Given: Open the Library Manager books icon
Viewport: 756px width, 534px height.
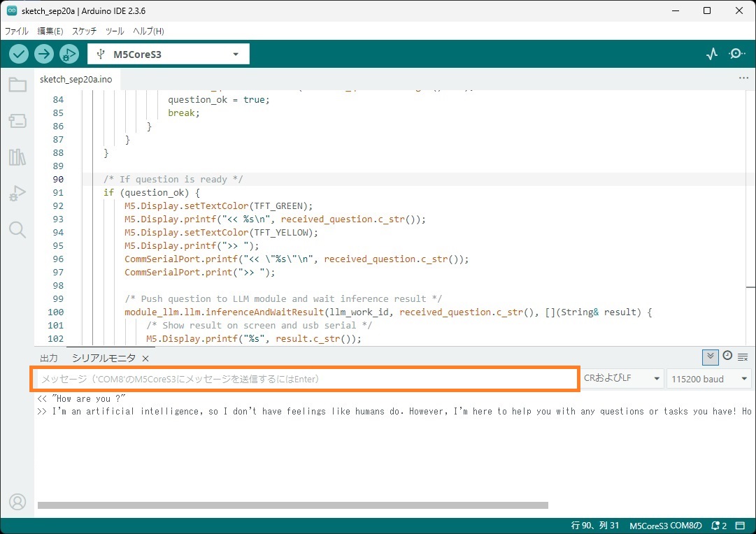Looking at the screenshot, I should (x=17, y=157).
